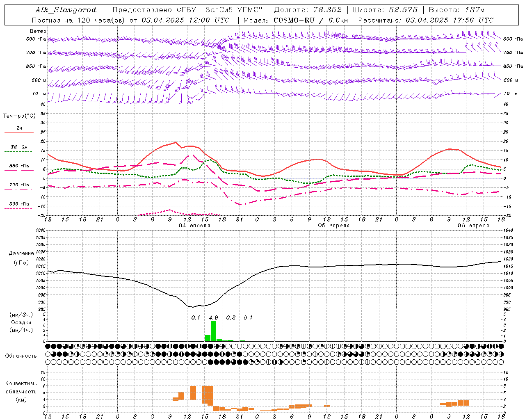525x420 pixels.
Task: Click the Давление pressure panel label
Action: (21, 253)
